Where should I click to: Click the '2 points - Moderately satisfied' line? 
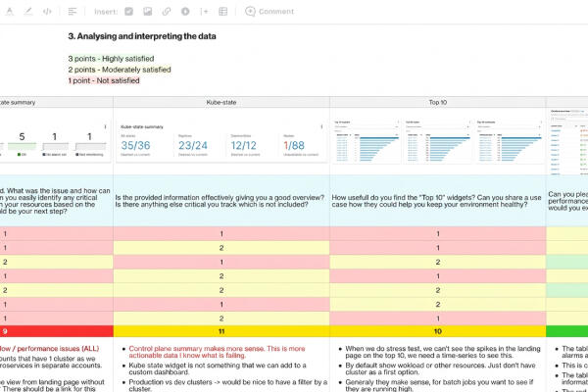[120, 70]
